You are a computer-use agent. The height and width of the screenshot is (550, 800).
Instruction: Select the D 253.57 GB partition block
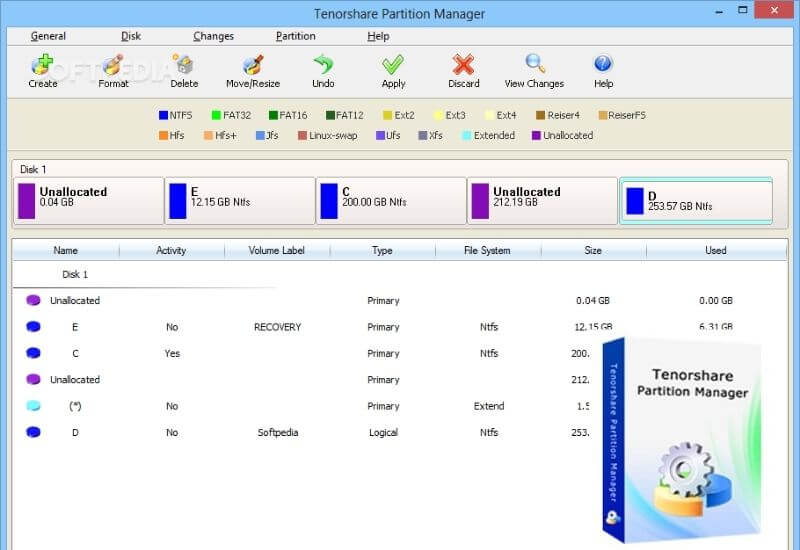click(695, 201)
